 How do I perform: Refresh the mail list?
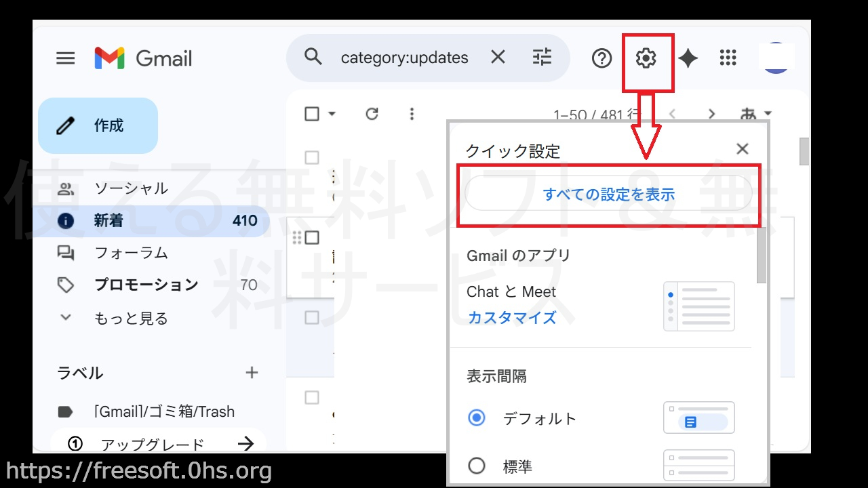(x=372, y=114)
